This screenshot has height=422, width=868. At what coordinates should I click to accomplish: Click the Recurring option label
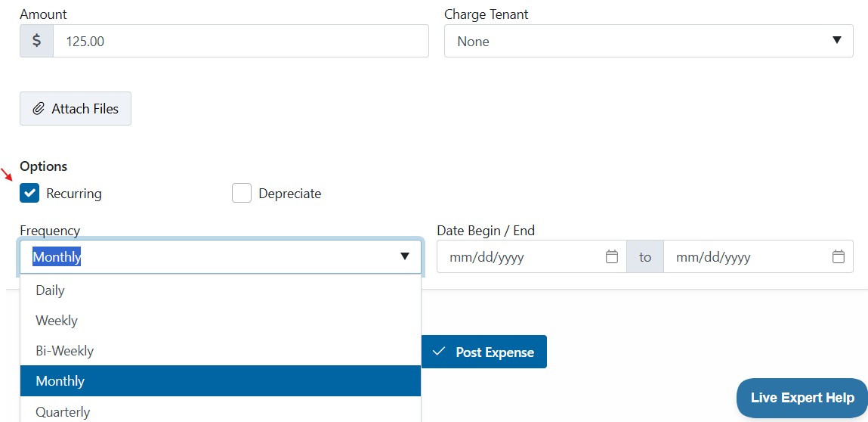pos(74,194)
